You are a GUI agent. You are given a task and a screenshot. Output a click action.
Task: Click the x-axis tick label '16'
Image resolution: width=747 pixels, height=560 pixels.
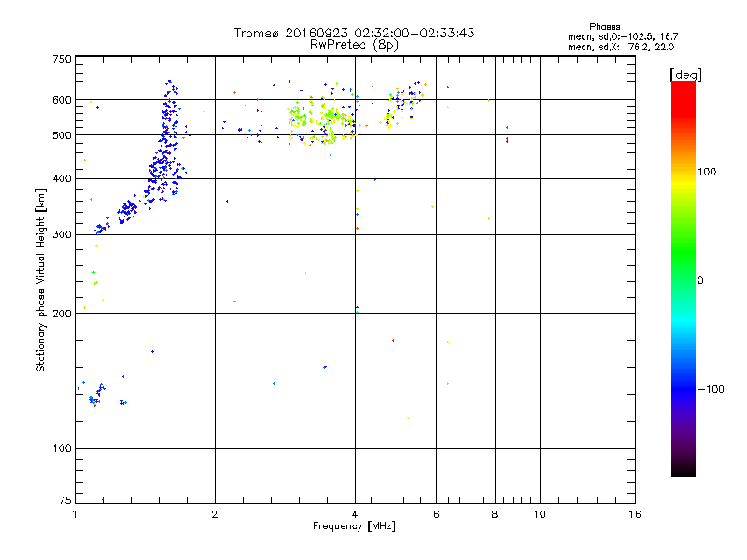coord(635,514)
